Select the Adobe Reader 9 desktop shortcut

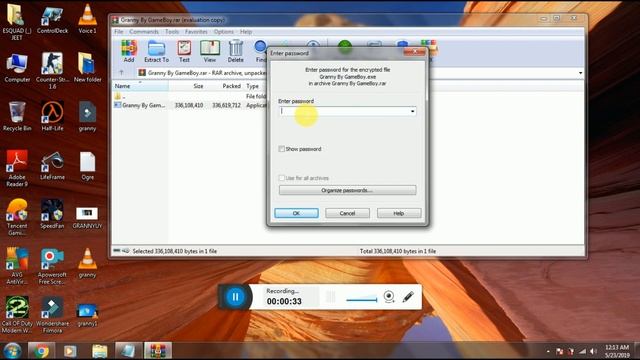coord(17,169)
